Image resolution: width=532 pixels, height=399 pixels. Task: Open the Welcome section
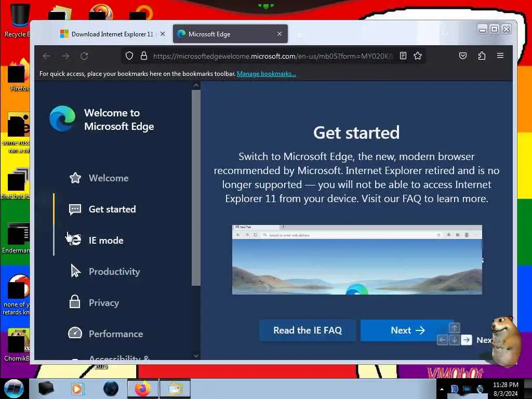click(109, 178)
